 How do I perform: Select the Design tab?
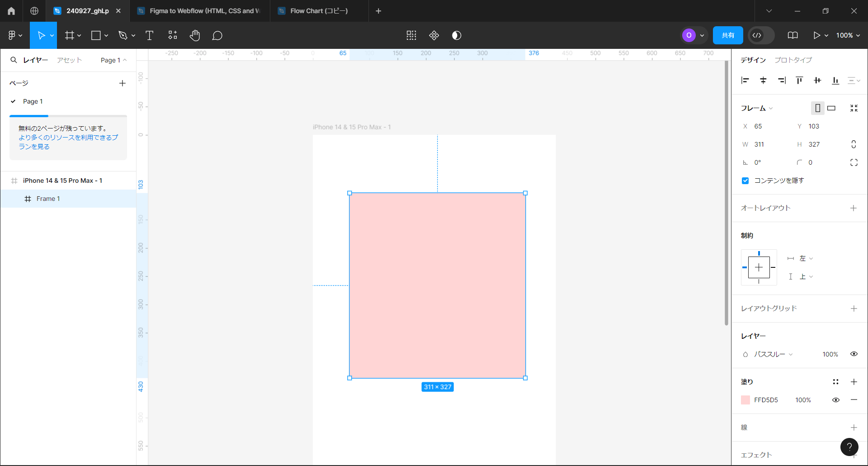tap(753, 60)
